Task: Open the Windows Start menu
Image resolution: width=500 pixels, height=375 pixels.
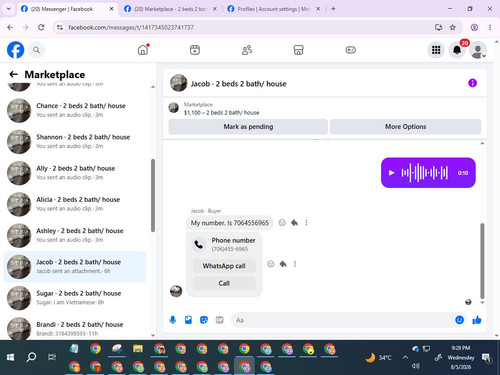Action: [x=10, y=357]
